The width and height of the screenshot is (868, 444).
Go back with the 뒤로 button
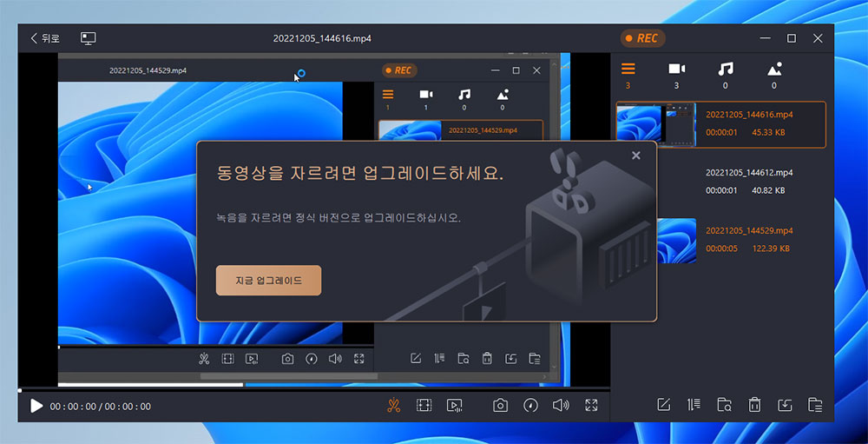45,38
